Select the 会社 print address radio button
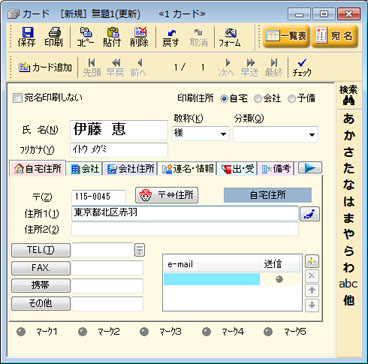 [257, 99]
